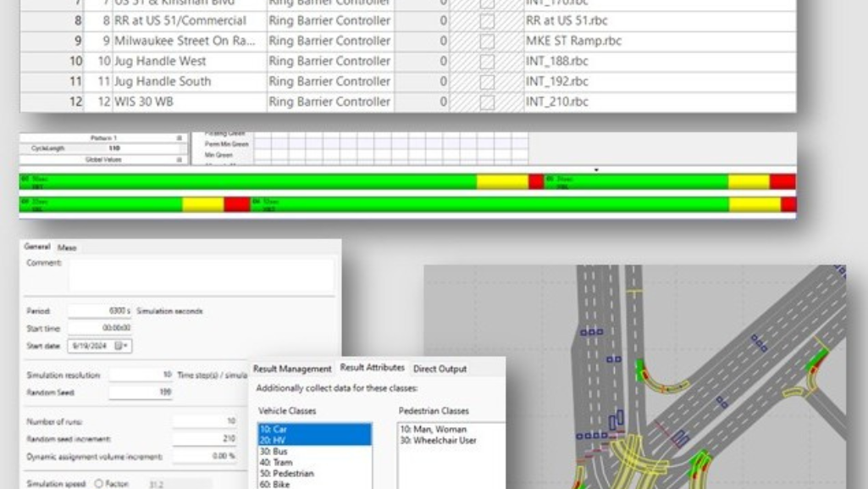The width and height of the screenshot is (868, 489).
Task: Click into the Comment text box
Action: (x=200, y=275)
